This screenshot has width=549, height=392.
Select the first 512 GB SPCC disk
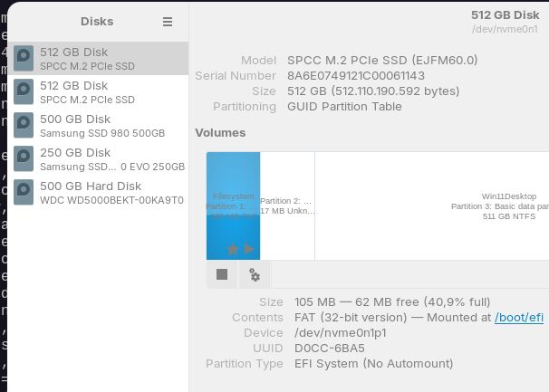87,59
